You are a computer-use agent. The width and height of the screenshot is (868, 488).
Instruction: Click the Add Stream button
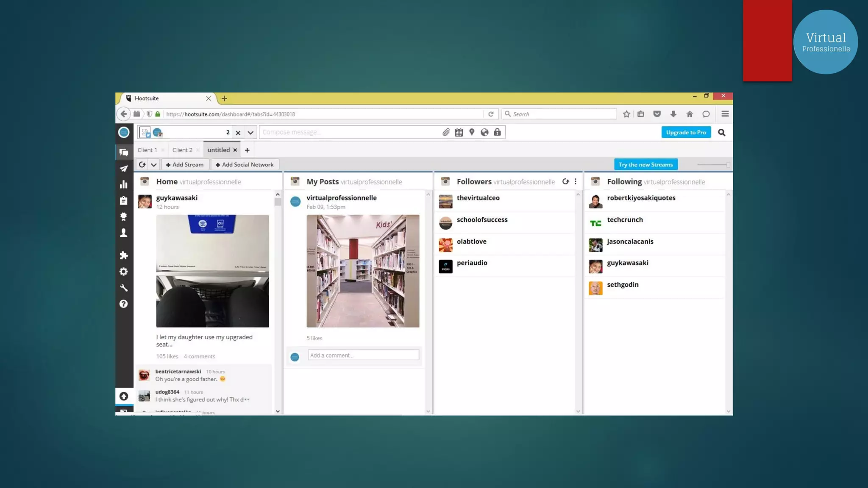185,165
